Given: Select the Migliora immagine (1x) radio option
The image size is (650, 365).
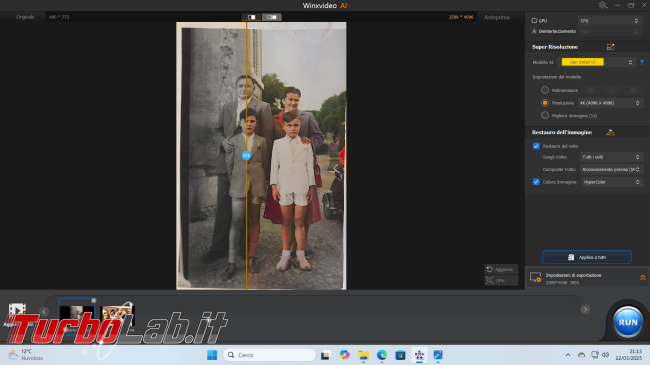Looking at the screenshot, I should (x=545, y=115).
